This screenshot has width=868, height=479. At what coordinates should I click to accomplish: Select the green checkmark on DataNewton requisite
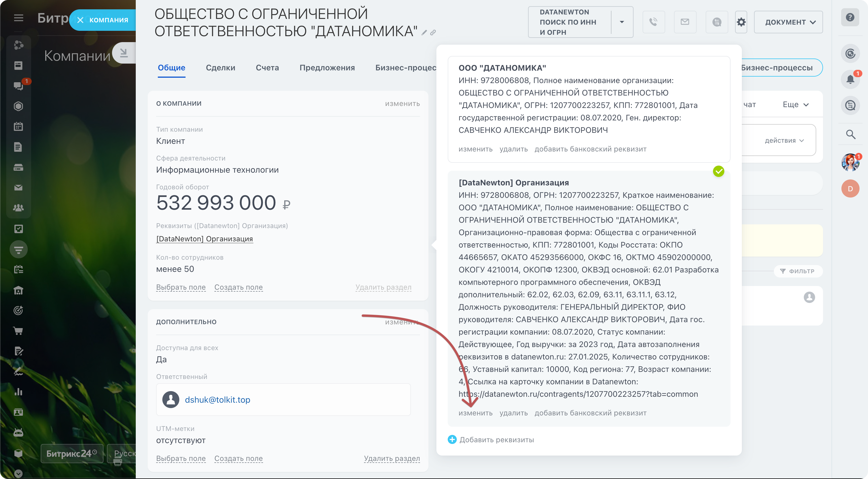718,171
